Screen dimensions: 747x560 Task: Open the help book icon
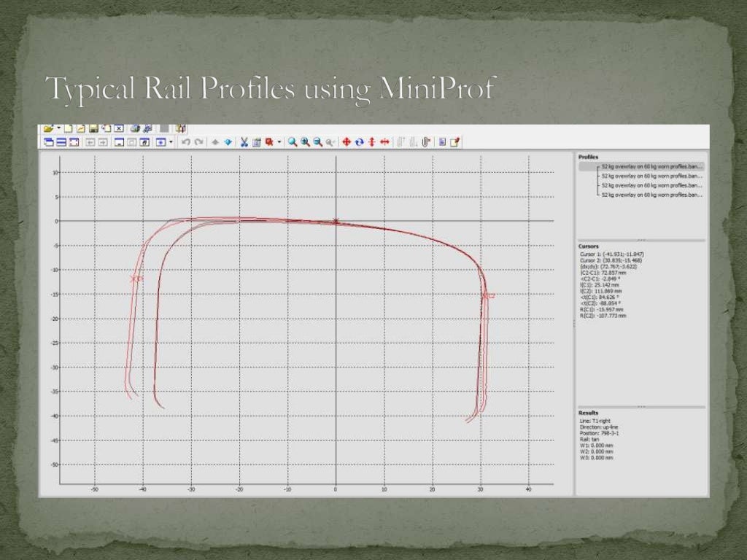click(181, 128)
